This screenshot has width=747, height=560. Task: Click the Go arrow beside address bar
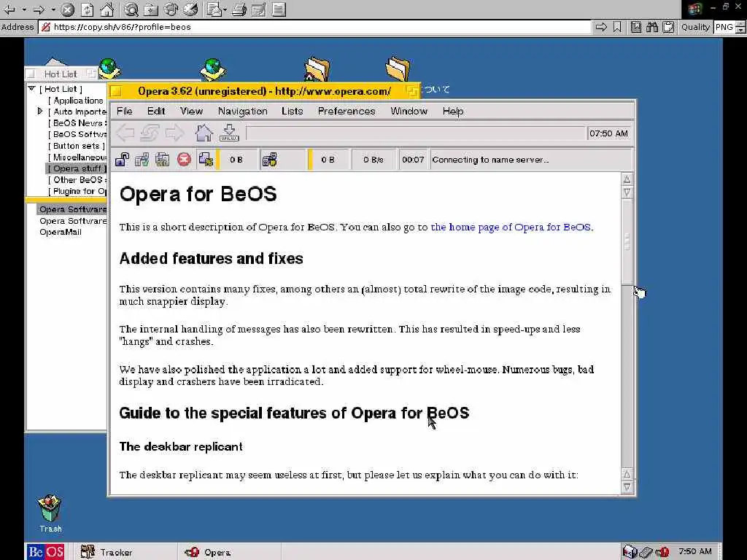(x=601, y=27)
